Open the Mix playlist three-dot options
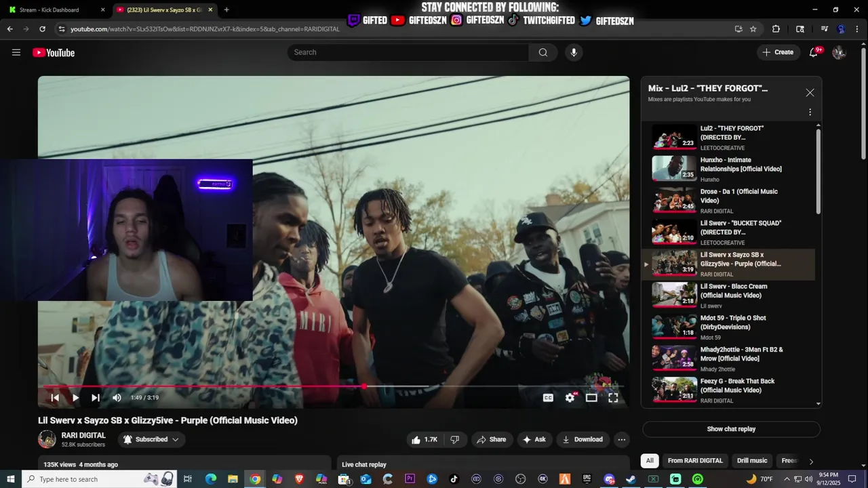Viewport: 868px width, 488px height. click(x=810, y=112)
